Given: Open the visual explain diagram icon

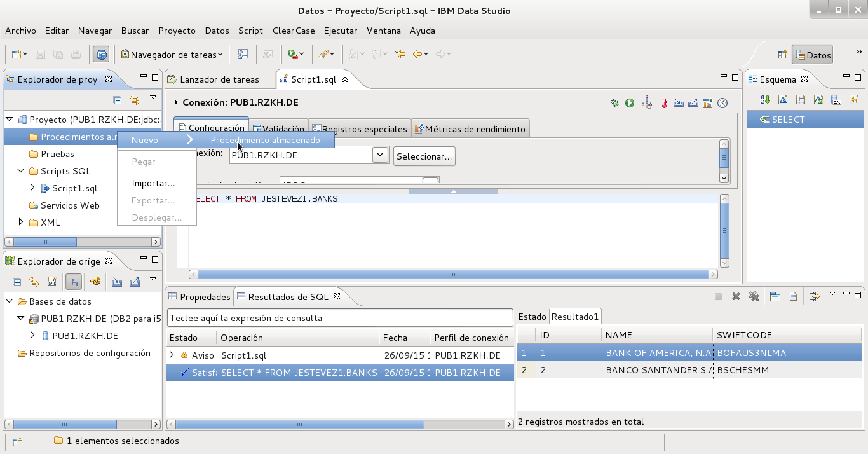Looking at the screenshot, I should coord(647,103).
